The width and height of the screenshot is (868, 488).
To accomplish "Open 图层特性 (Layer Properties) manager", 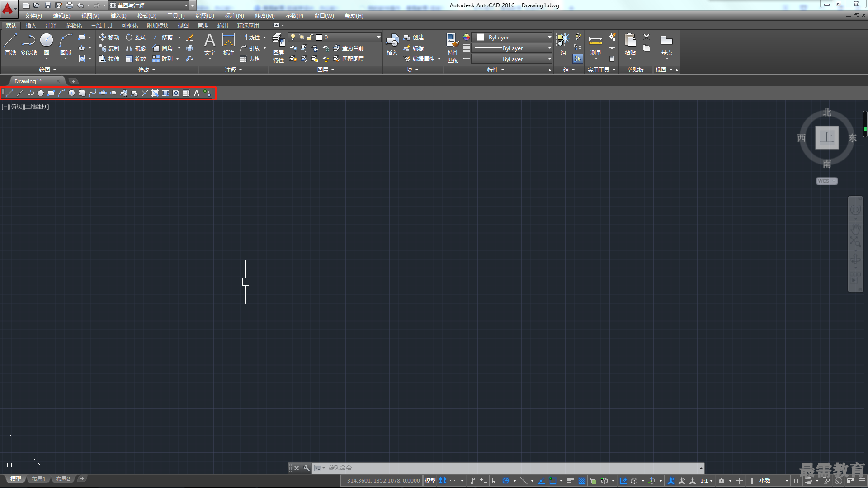I will [278, 48].
